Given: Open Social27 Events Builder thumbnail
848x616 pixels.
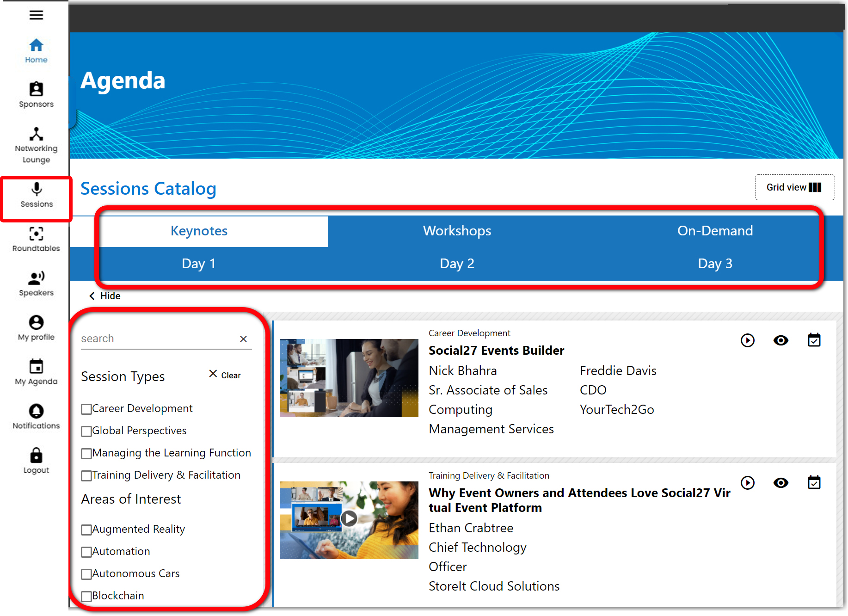Looking at the screenshot, I should (349, 378).
